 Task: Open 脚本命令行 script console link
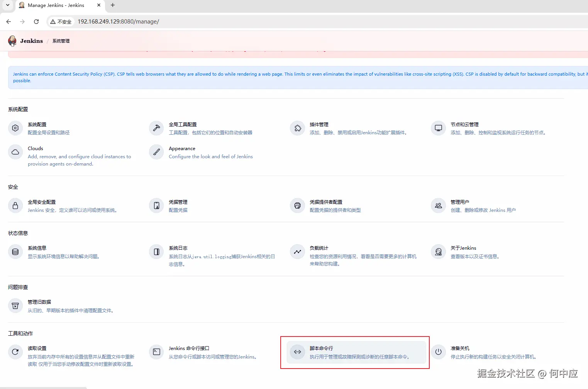click(321, 348)
